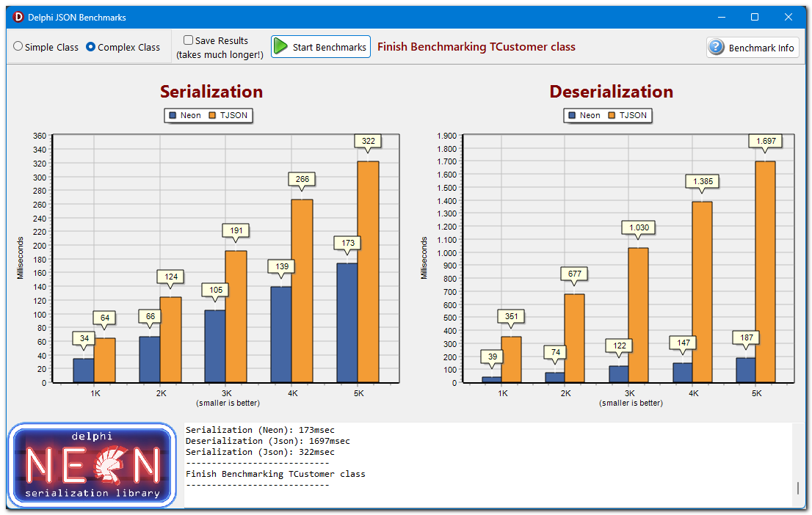Click the Delphi app icon in title bar

(18, 17)
